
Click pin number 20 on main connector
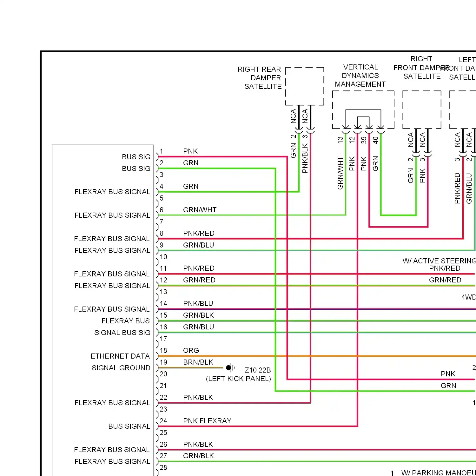tap(163, 374)
